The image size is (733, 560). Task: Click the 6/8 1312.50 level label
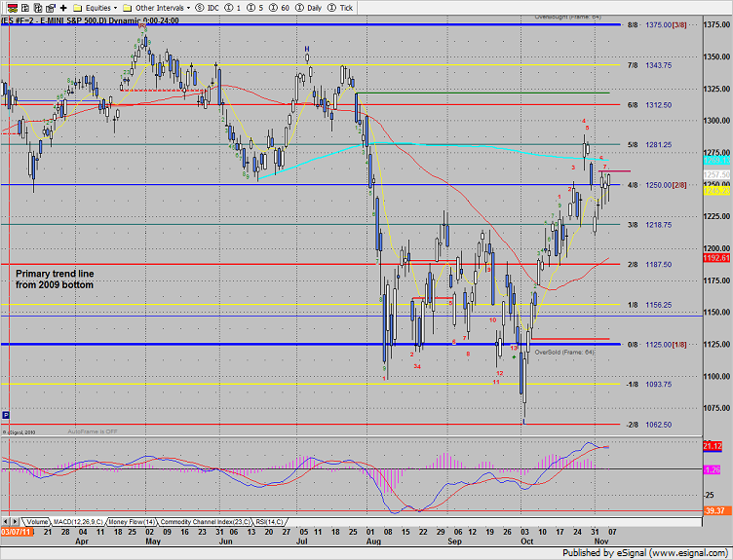649,105
